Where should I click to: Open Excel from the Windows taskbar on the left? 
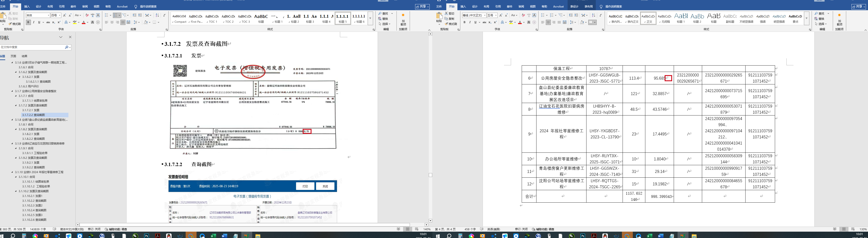click(213, 236)
